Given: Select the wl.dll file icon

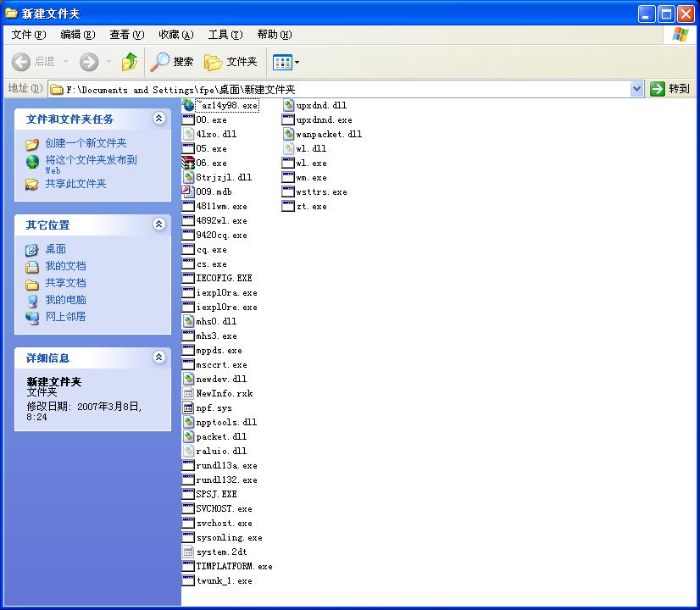Looking at the screenshot, I should (288, 148).
